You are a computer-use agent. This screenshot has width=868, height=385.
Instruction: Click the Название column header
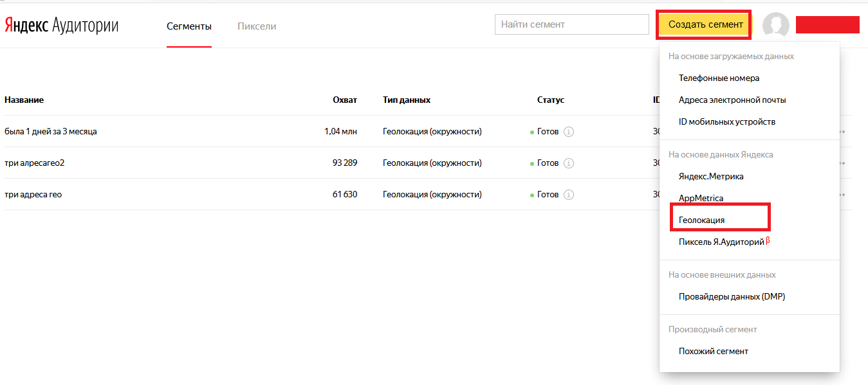(x=24, y=100)
